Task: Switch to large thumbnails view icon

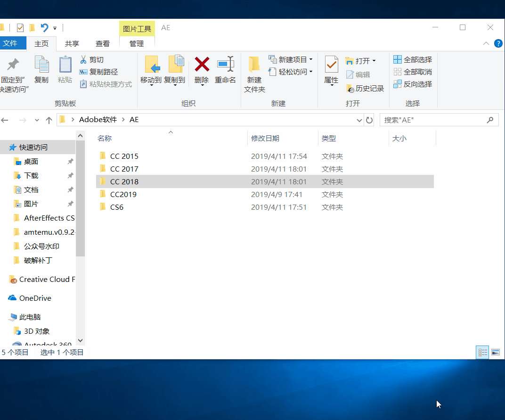Action: click(495, 352)
